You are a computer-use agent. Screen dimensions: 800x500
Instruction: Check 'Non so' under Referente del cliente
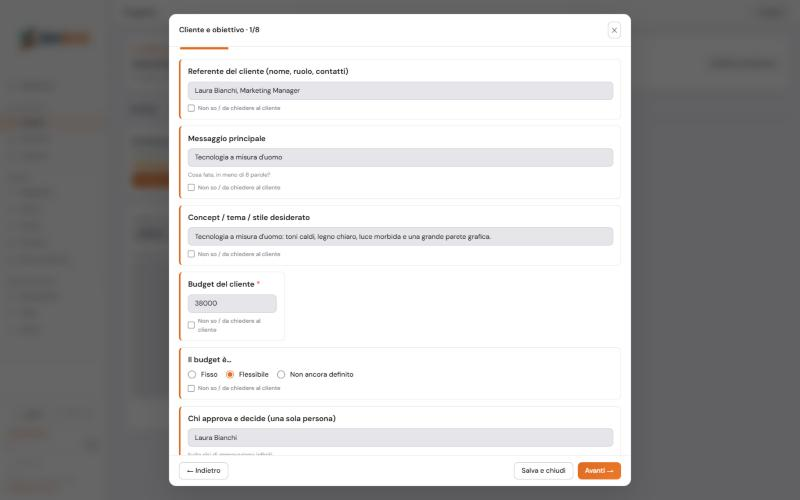click(191, 108)
